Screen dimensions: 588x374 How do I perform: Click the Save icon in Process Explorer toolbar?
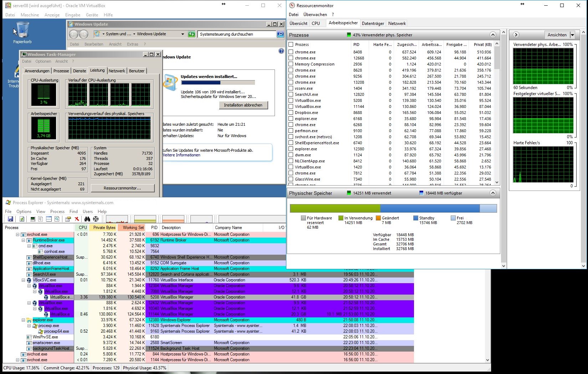[x=10, y=219]
